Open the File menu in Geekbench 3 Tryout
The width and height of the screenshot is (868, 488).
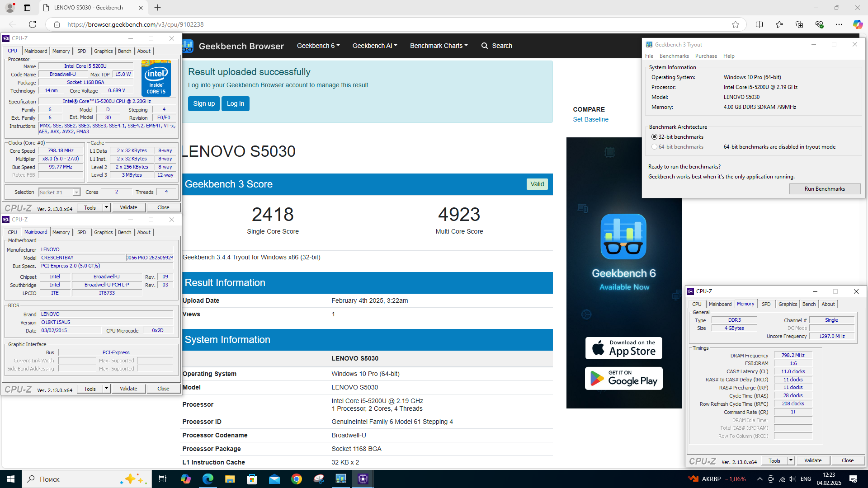click(x=649, y=56)
